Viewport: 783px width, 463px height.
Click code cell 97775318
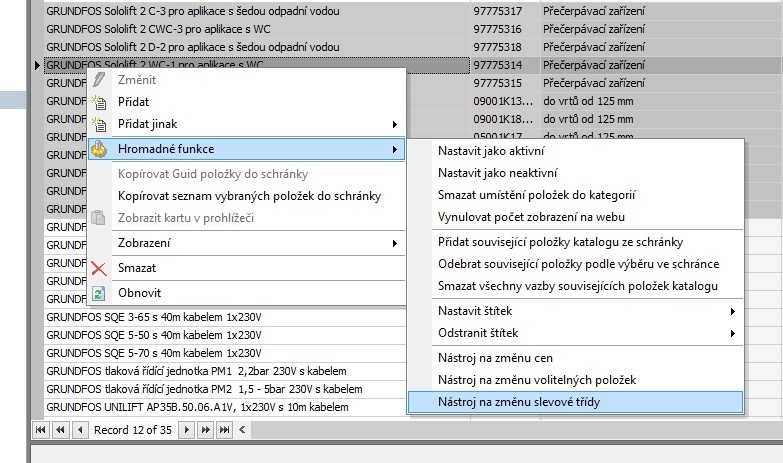[505, 47]
